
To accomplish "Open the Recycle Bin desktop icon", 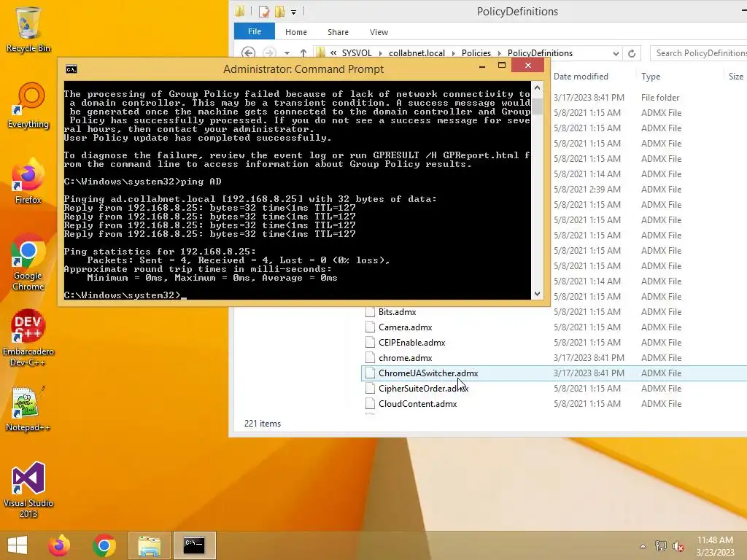I will click(x=28, y=29).
